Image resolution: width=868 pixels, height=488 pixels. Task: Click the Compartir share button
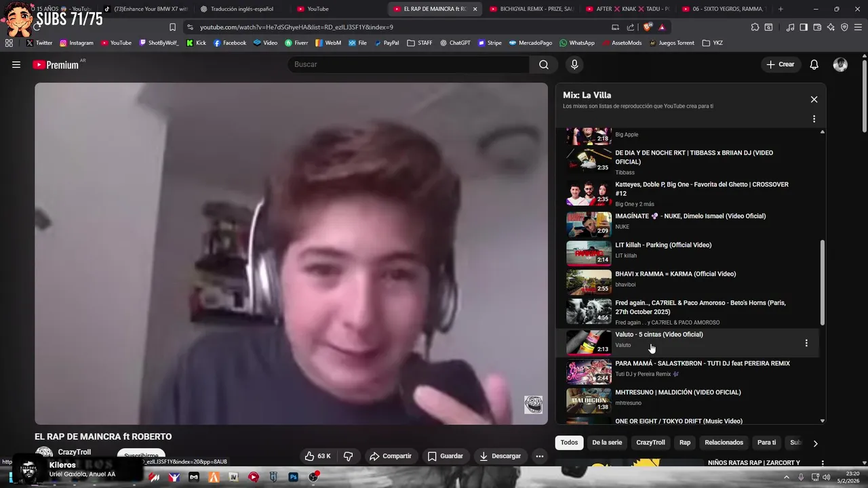pos(391,456)
